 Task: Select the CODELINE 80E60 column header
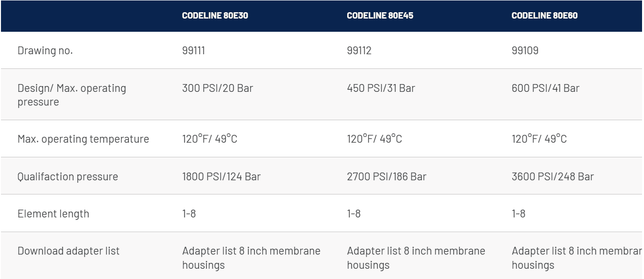point(539,16)
